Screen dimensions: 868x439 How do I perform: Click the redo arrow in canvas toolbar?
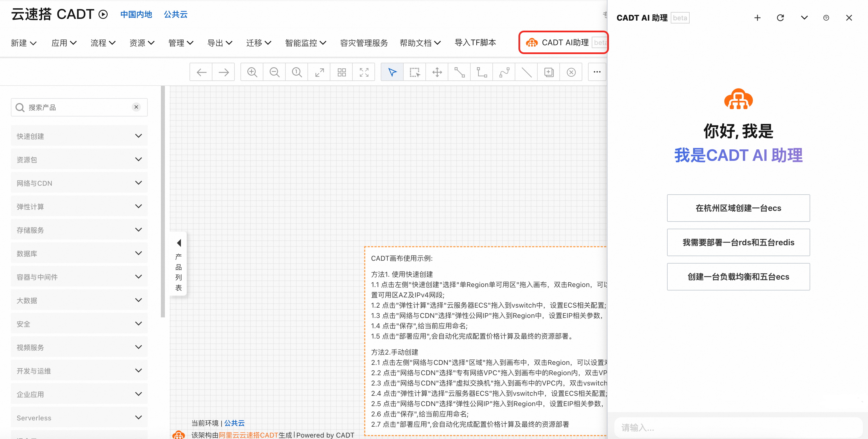[223, 72]
